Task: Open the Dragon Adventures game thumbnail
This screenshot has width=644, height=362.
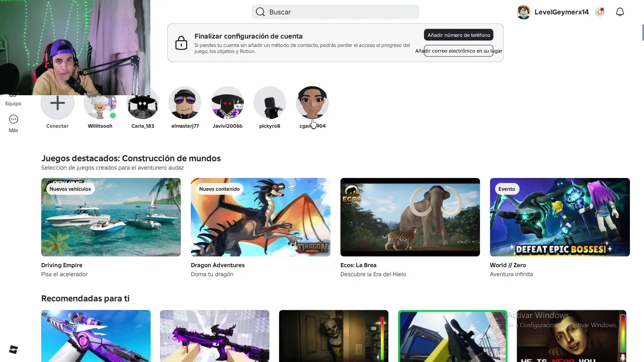Action: (x=260, y=217)
